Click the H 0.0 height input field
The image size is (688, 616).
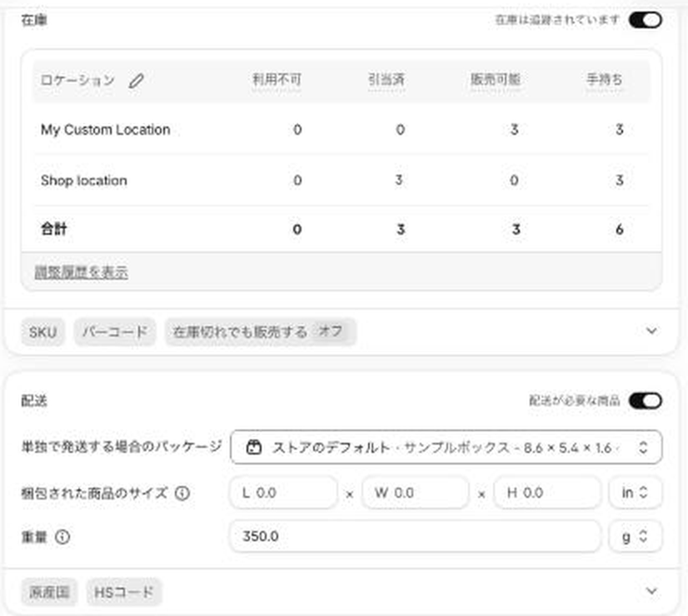coord(547,493)
